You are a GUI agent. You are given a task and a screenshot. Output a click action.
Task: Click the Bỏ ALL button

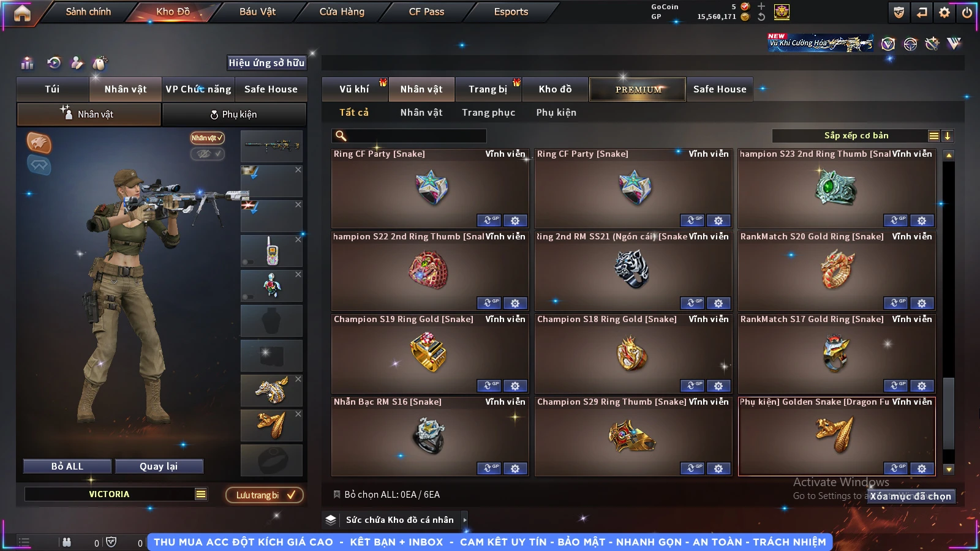pos(67,467)
